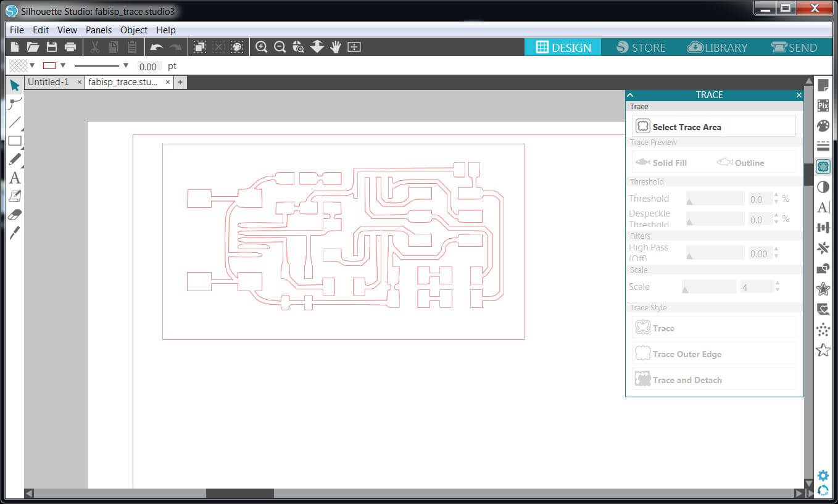
Task: Open the Text Style panel
Action: [823, 207]
